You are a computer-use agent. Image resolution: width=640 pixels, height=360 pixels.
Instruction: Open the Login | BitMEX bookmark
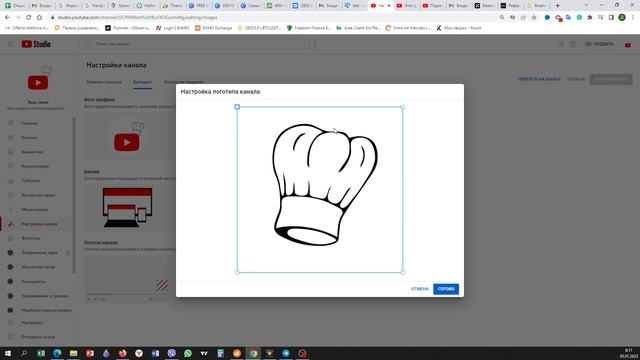[173, 28]
